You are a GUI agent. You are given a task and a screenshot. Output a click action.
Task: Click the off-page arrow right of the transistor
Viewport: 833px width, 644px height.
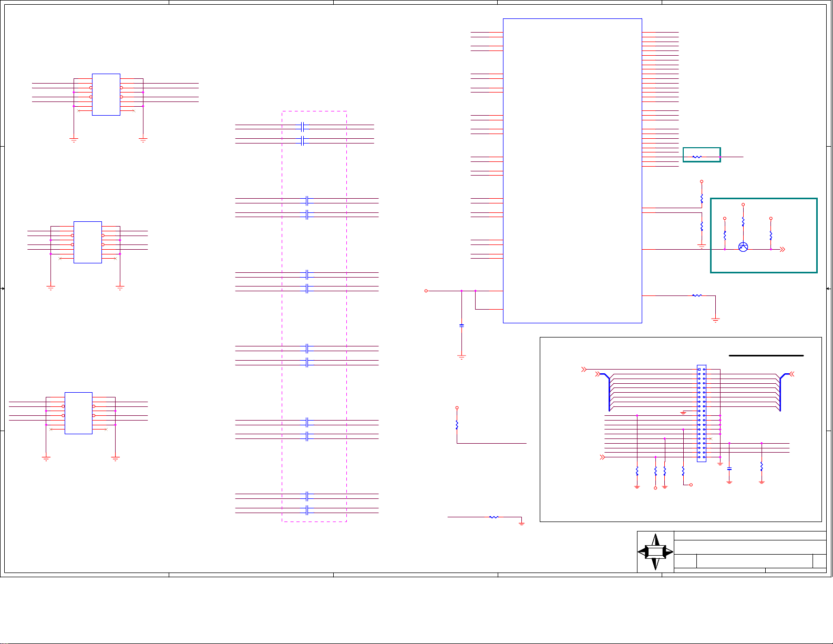782,250
